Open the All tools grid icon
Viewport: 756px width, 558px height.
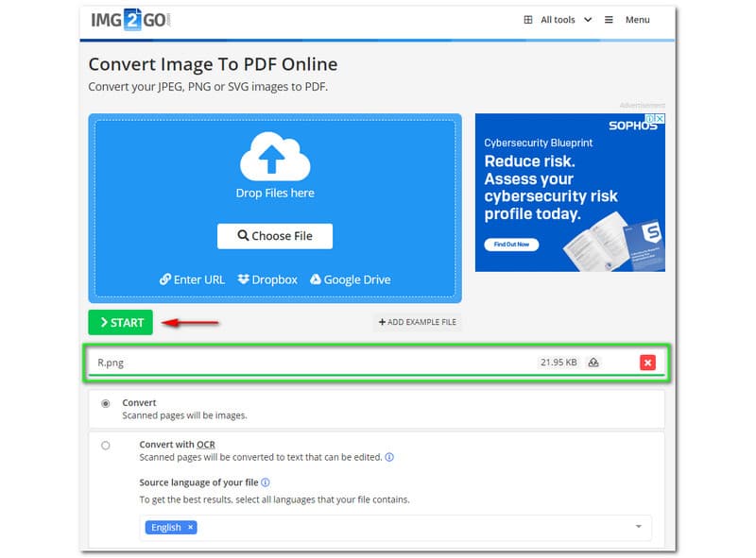coord(528,20)
